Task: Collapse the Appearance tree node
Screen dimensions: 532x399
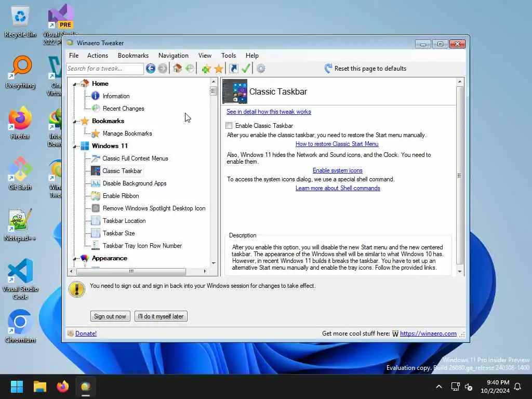Action: click(75, 259)
